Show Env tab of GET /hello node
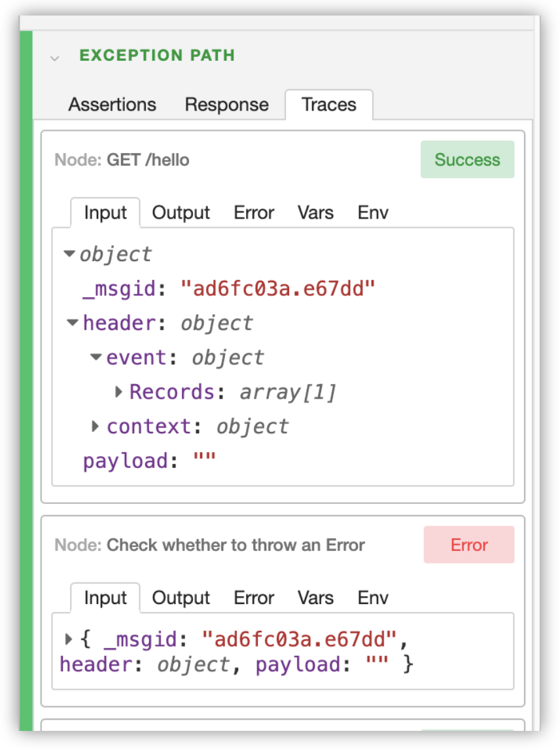The width and height of the screenshot is (560, 750). (x=373, y=213)
